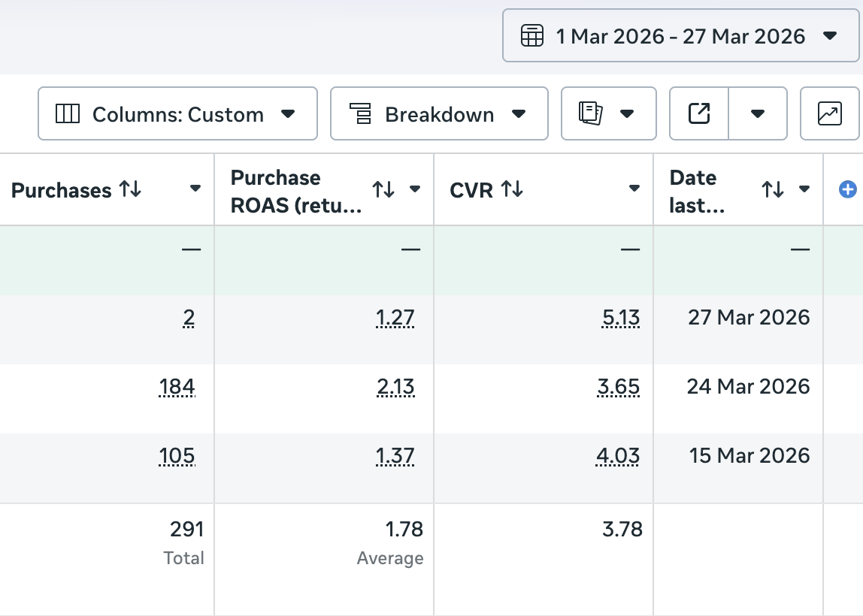
Task: Open the date range picker
Action: 680,36
